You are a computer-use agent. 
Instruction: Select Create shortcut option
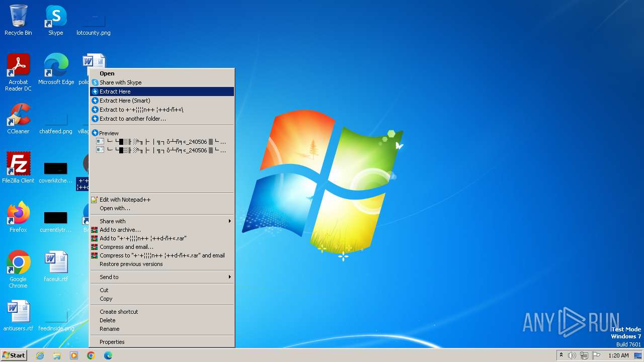[162, 312]
